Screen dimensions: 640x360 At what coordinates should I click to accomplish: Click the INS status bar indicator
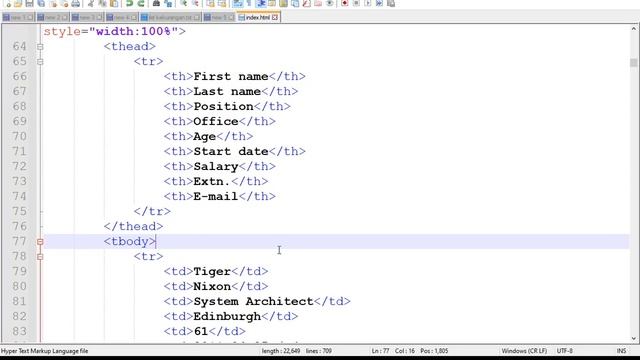click(621, 351)
